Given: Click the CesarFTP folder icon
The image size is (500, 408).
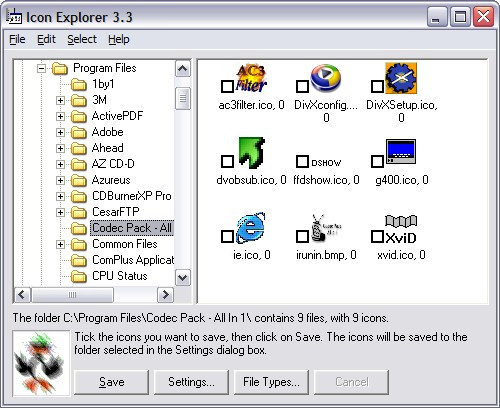Looking at the screenshot, I should pyautogui.click(x=79, y=212).
